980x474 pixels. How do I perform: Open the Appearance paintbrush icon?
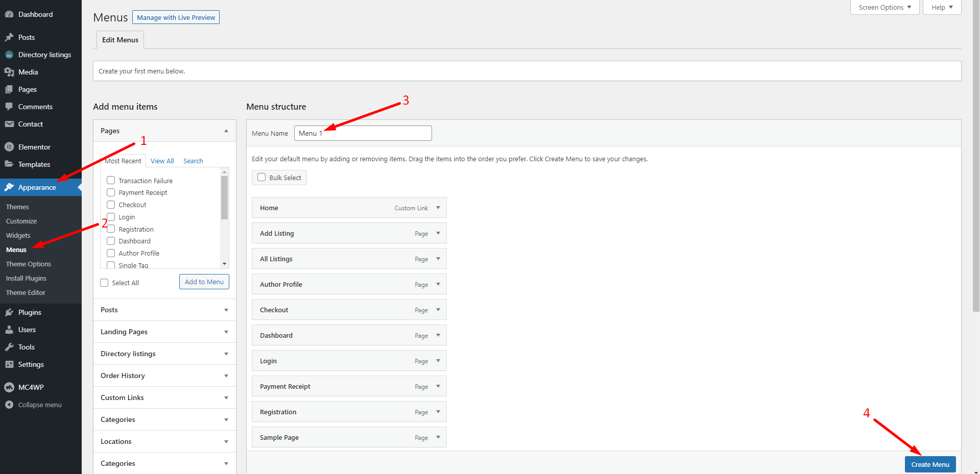click(x=10, y=187)
